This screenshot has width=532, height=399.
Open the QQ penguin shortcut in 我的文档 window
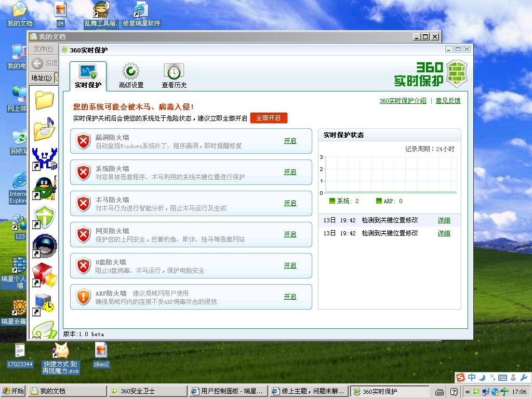click(x=45, y=188)
